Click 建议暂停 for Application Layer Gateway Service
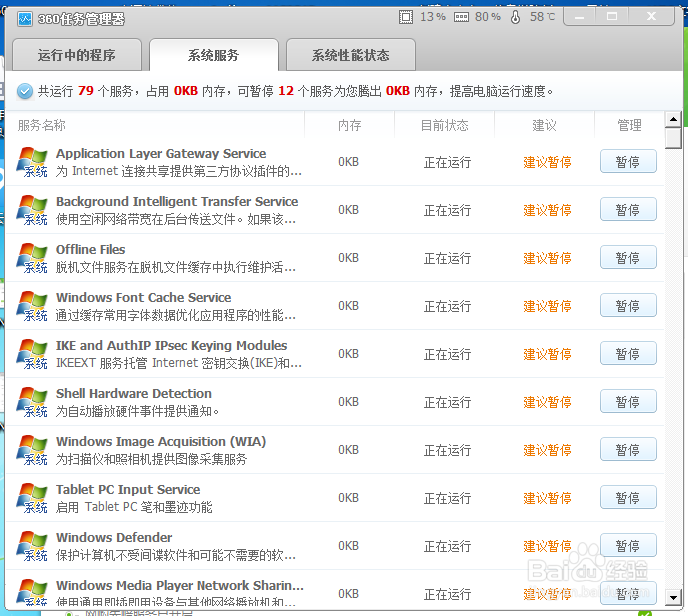Image resolution: width=688 pixels, height=616 pixels. [547, 162]
